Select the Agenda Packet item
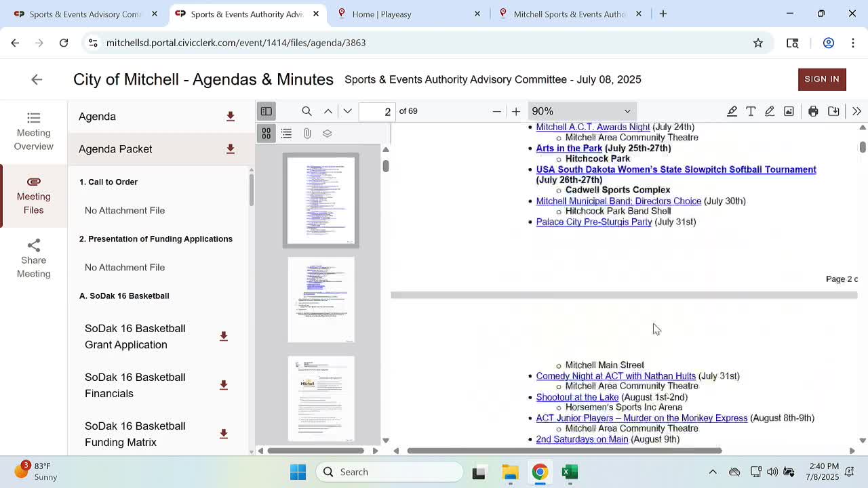 coord(115,149)
